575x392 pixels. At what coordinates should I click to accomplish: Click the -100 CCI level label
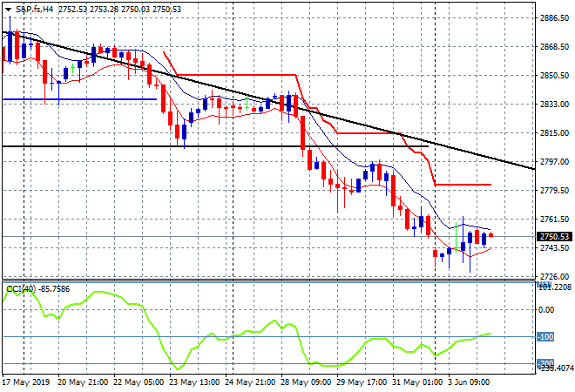tap(545, 337)
